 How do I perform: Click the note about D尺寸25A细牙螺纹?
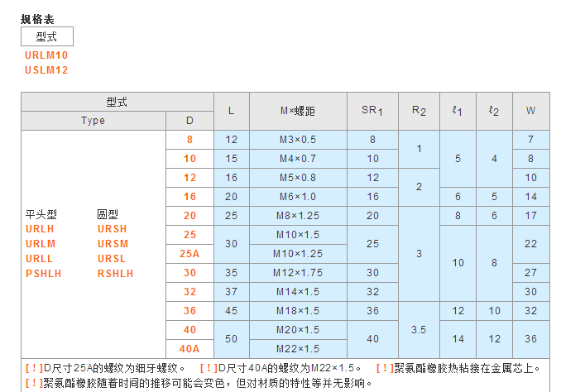[106, 368]
